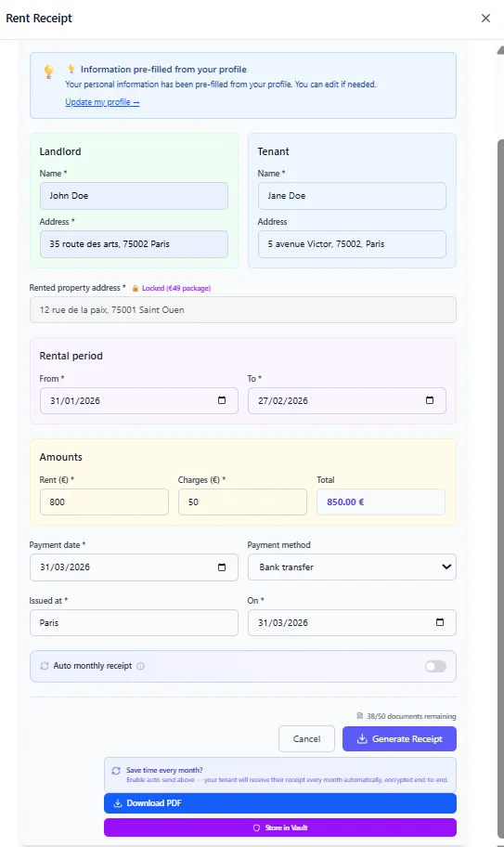Follow the Update my profile link
The width and height of the screenshot is (504, 847).
click(x=102, y=102)
